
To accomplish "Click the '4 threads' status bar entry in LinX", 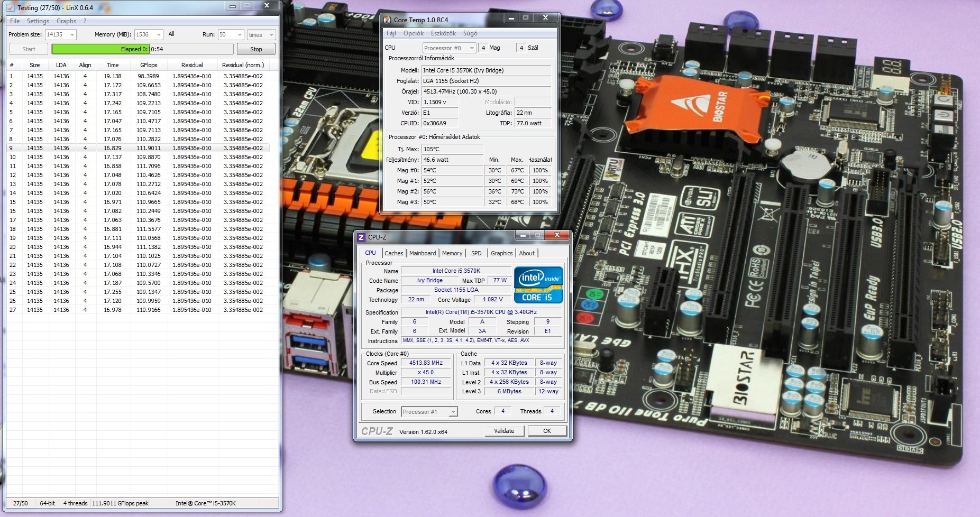I will click(75, 503).
